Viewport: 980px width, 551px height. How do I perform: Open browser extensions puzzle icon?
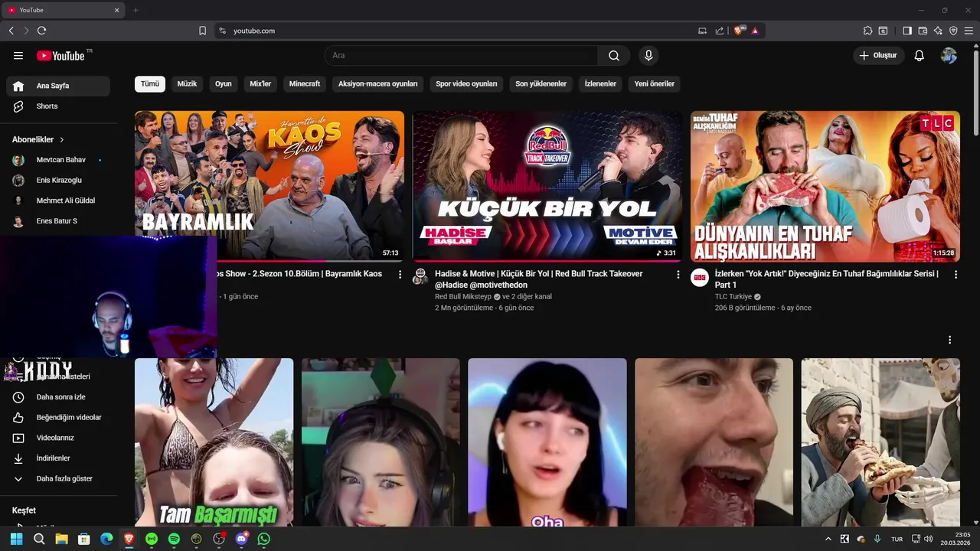[x=867, y=31]
